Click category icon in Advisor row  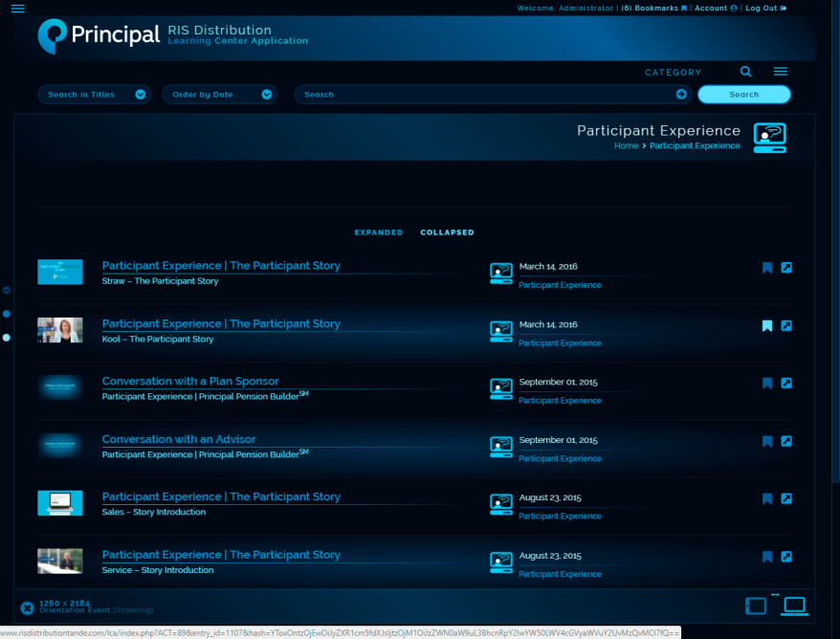pyautogui.click(x=501, y=447)
